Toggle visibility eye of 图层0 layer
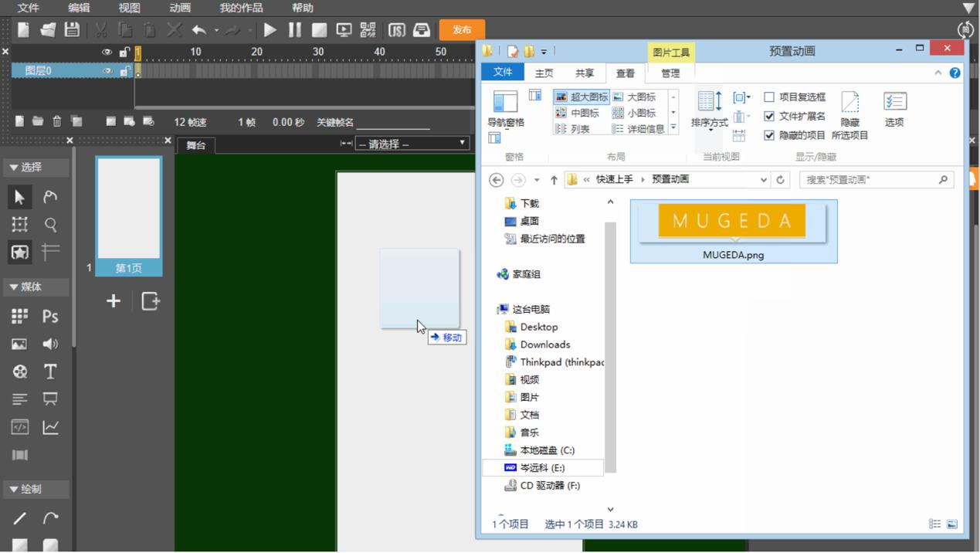This screenshot has width=980, height=553. click(107, 71)
